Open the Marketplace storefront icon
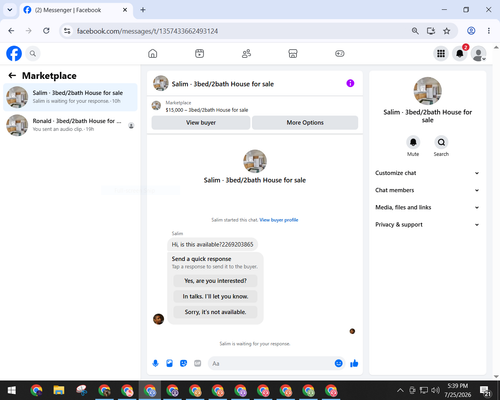This screenshot has height=400, width=500. 293,53
